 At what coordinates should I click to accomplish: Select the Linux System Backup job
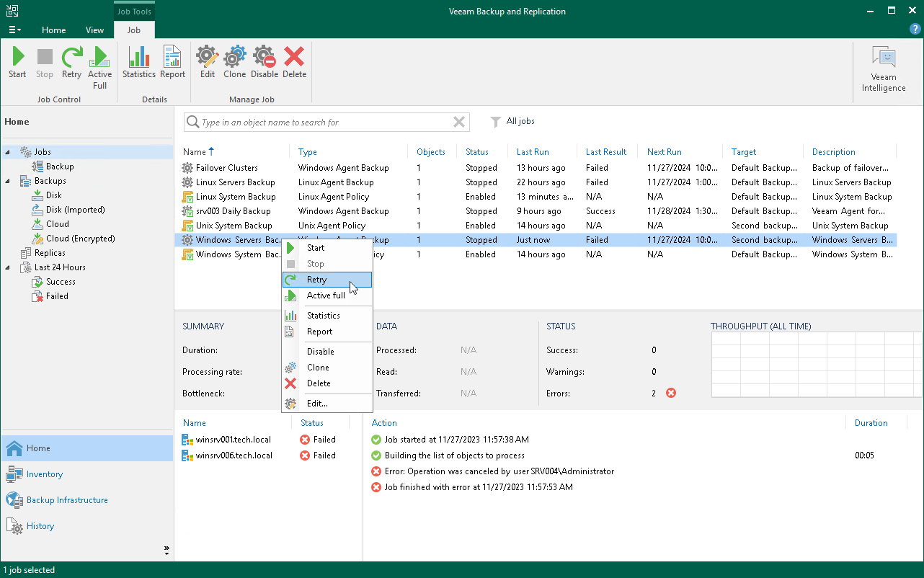[x=536, y=197]
